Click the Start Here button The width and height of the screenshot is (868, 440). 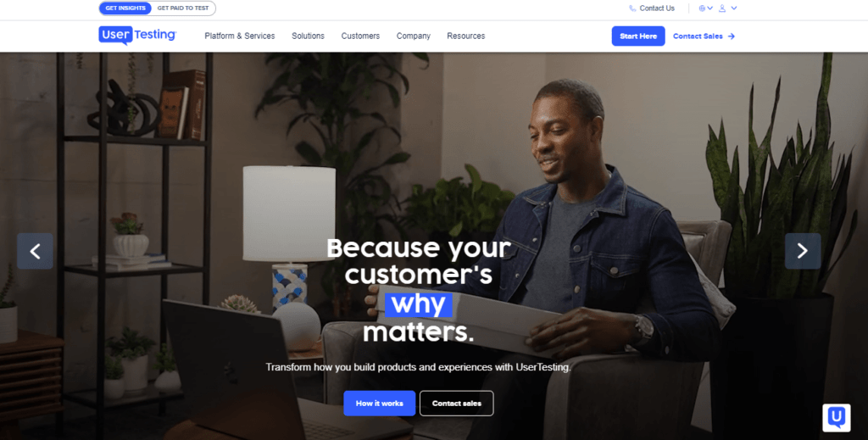(638, 36)
